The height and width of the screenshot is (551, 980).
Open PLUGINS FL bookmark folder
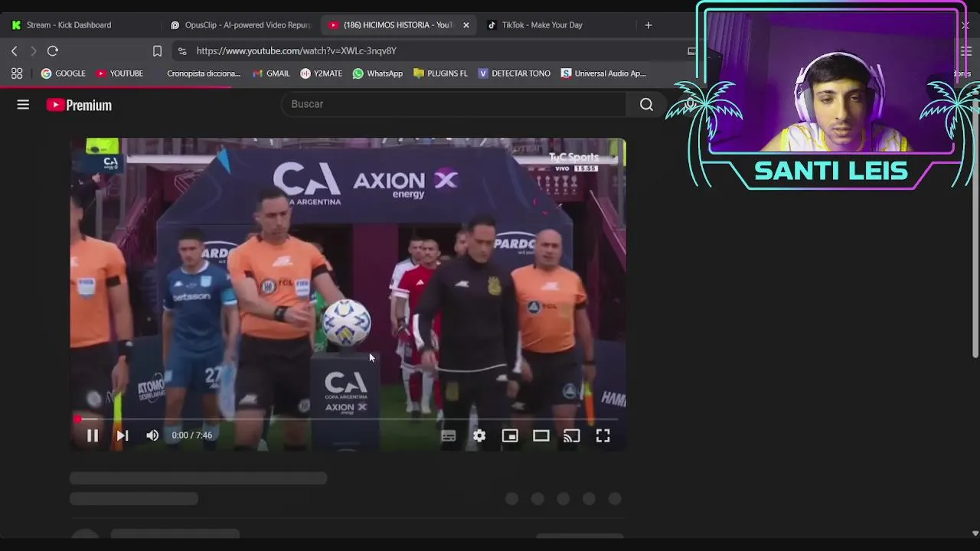(x=440, y=73)
